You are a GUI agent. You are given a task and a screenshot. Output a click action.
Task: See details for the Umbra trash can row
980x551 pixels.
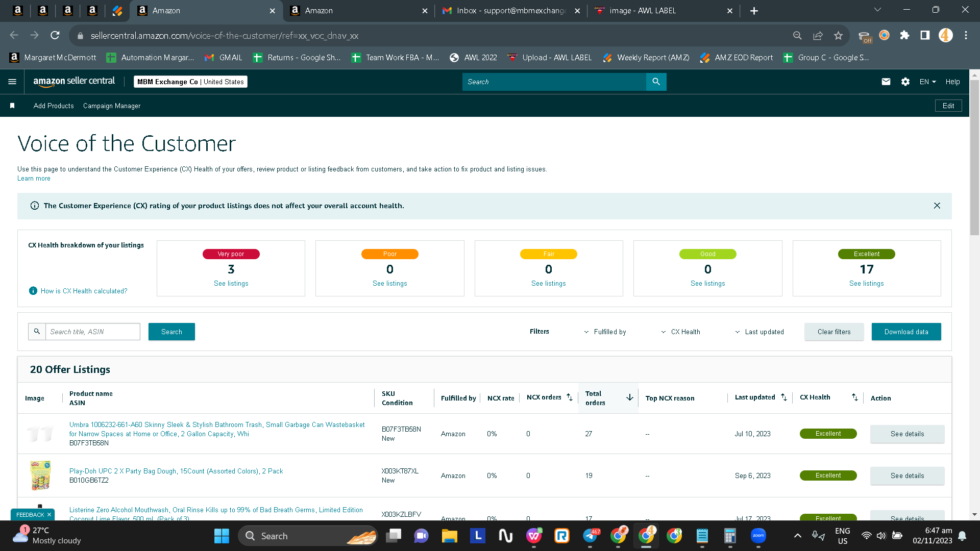click(x=907, y=434)
